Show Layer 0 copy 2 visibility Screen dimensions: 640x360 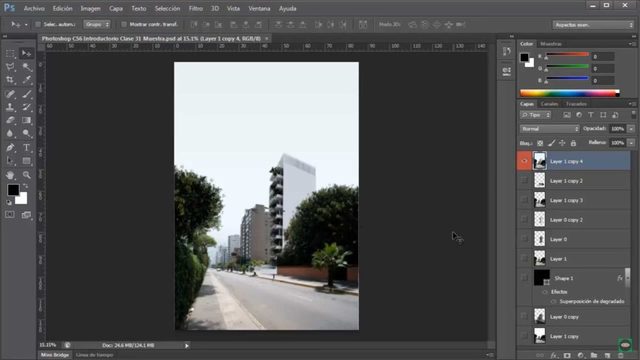tap(524, 220)
